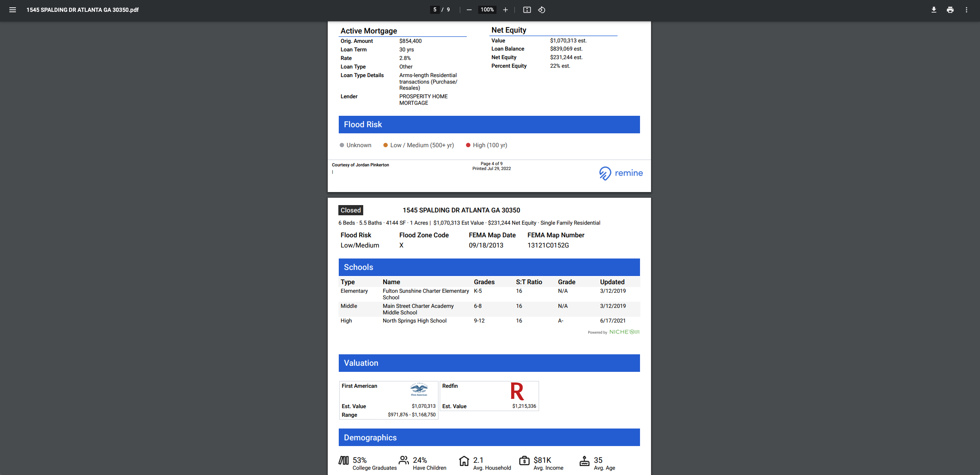Click the zoom out minus icon
This screenshot has width=980, height=475.
(x=469, y=10)
